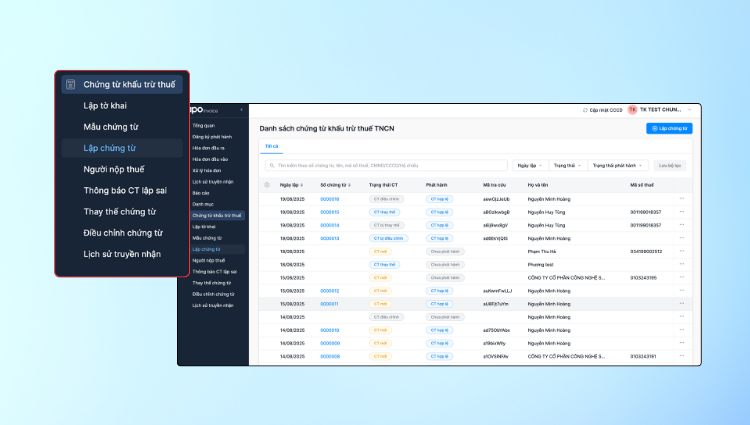Open Đăng ký phát hành in the app sidebar
This screenshot has width=750, height=425.
click(212, 137)
